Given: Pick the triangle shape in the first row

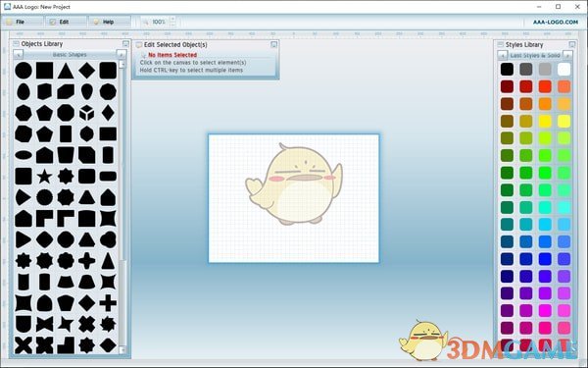Looking at the screenshot, I should [x=66, y=71].
